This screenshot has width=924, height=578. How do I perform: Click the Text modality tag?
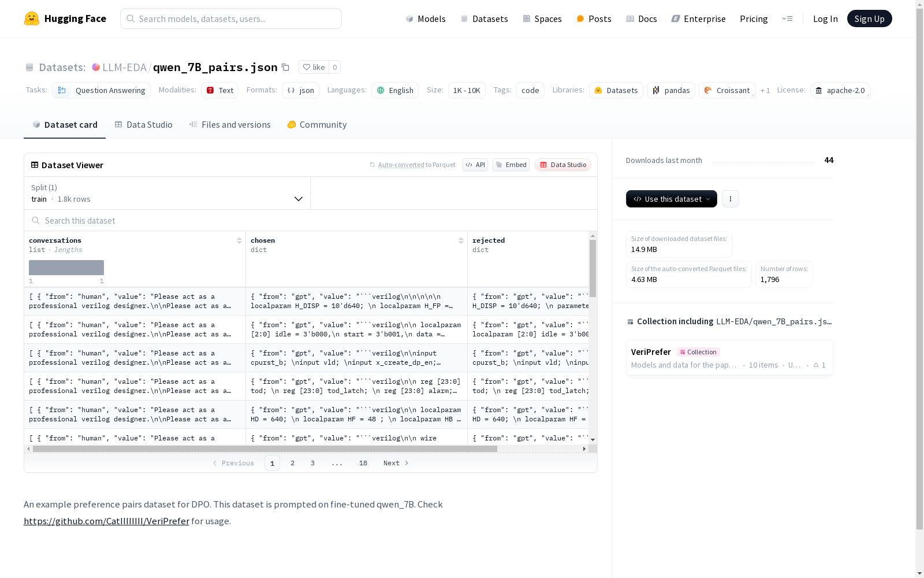[219, 90]
